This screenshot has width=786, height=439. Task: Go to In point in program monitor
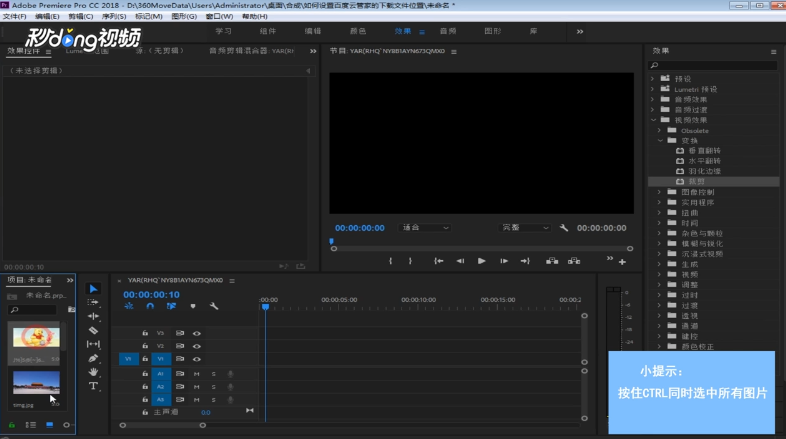(439, 261)
